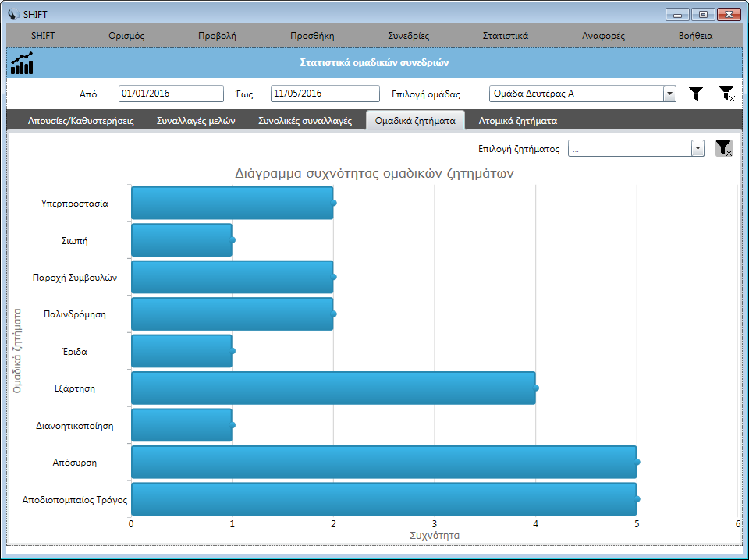Switch to the Συναλλαγές μελών tab
This screenshot has height=560, width=749.
coord(196,121)
